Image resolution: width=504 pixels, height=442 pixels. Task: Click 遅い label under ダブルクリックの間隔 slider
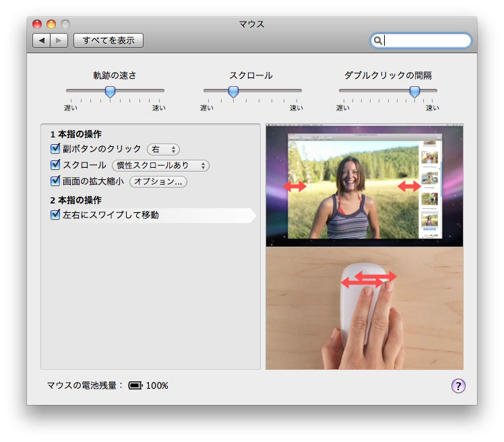click(343, 108)
